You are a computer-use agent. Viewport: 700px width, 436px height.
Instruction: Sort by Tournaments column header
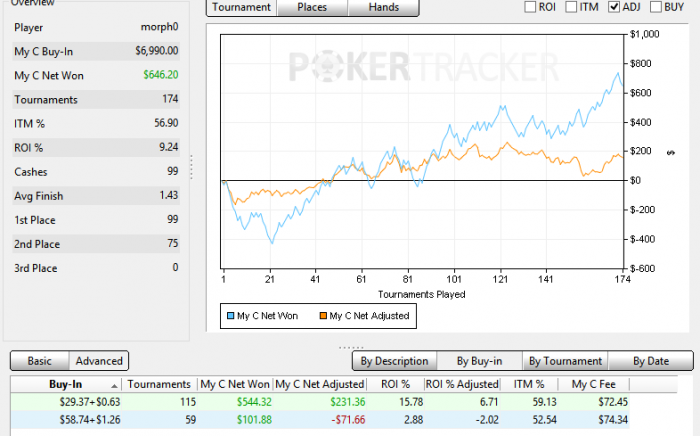pos(159,384)
